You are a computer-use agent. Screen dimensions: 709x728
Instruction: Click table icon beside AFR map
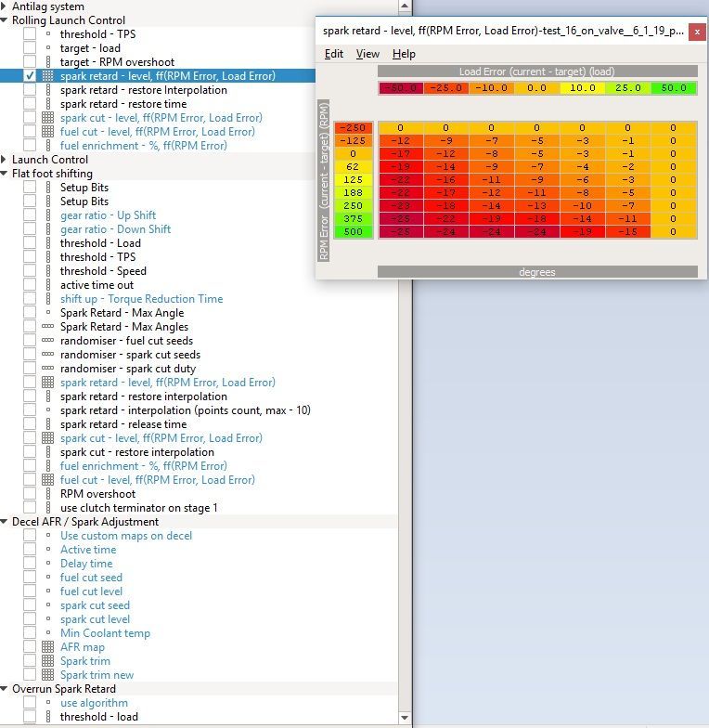48,647
